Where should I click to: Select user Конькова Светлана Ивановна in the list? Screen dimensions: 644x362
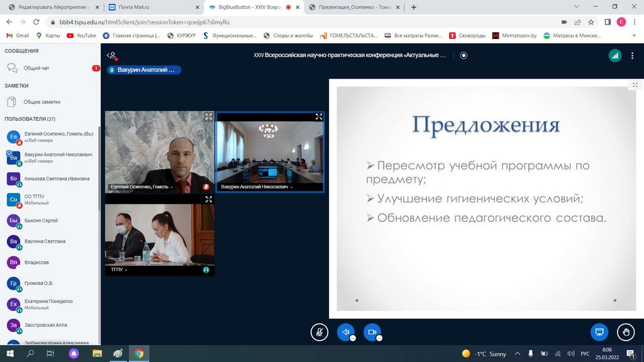57,178
